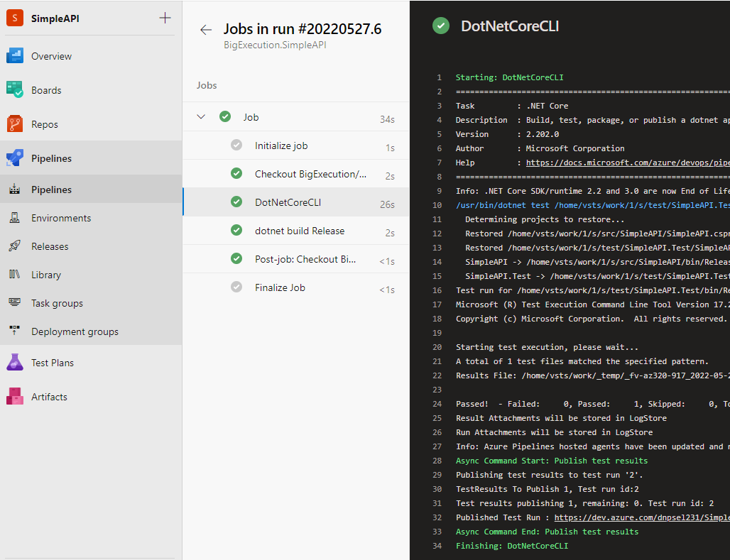Screen dimensions: 730x560
Task: Click green check icon of Post-job Checkout step
Action: coord(236,259)
